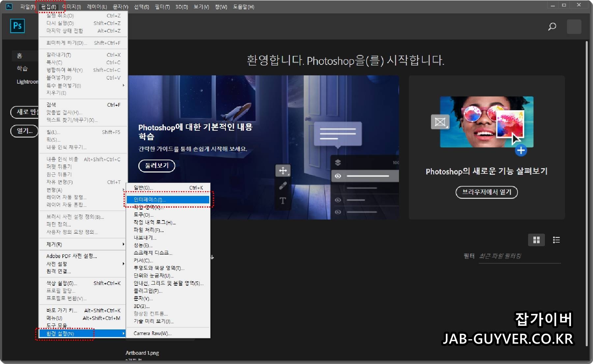Choose 3D(3) preferences entry
593x364 pixels.
pyautogui.click(x=168, y=306)
